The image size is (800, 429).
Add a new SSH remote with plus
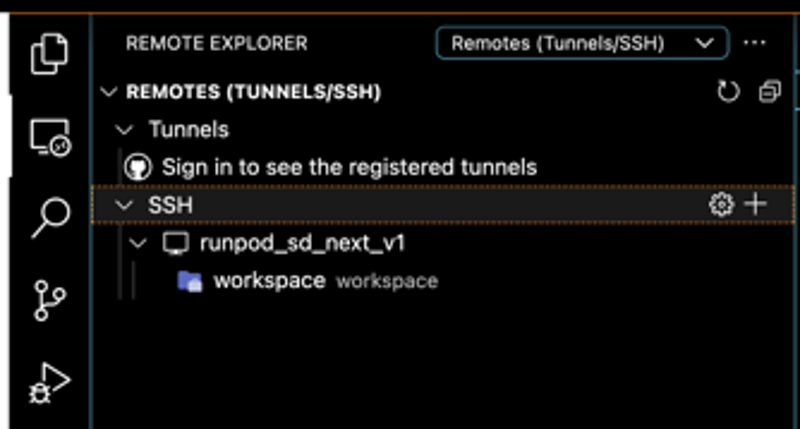[x=755, y=205]
